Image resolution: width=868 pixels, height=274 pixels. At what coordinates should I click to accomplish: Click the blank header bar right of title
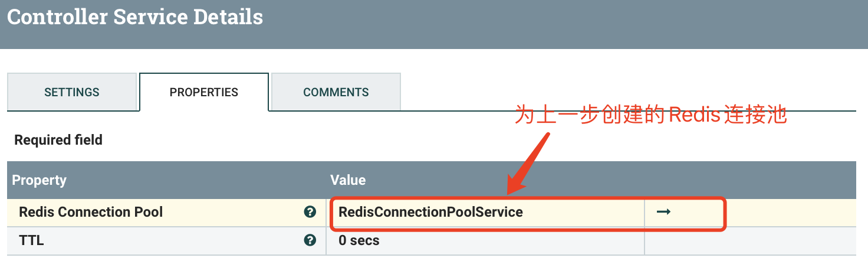(x=566, y=24)
